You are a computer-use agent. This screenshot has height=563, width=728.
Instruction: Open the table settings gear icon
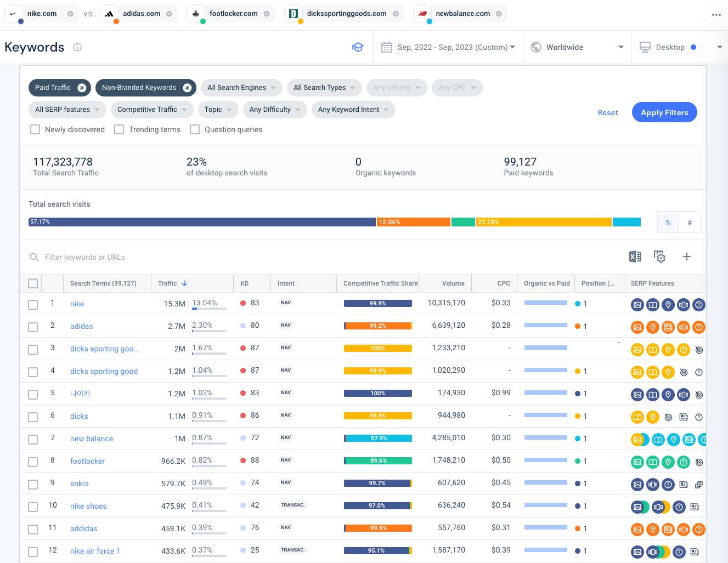coord(659,256)
